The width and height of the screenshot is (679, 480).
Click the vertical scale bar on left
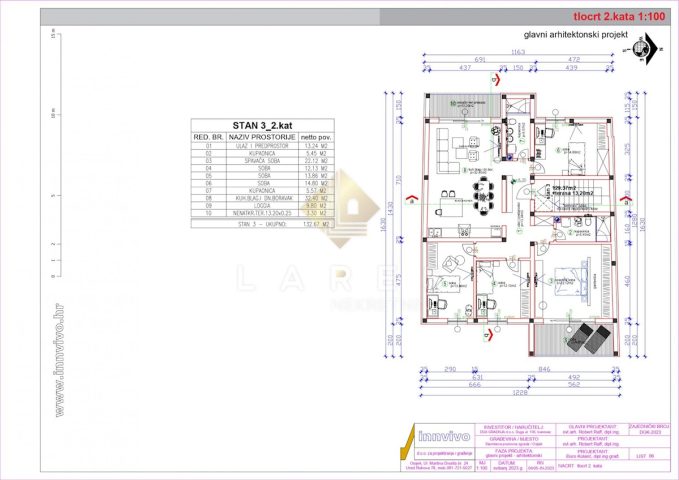click(x=58, y=155)
